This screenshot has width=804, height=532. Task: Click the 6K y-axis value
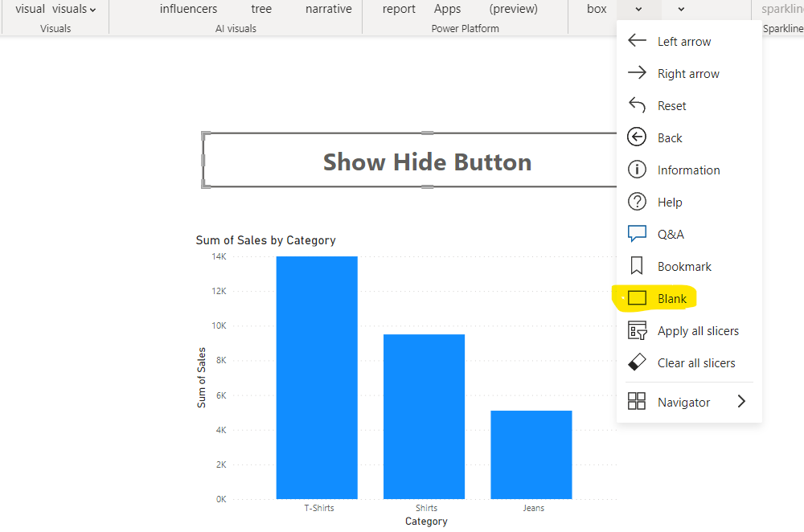pyautogui.click(x=221, y=395)
